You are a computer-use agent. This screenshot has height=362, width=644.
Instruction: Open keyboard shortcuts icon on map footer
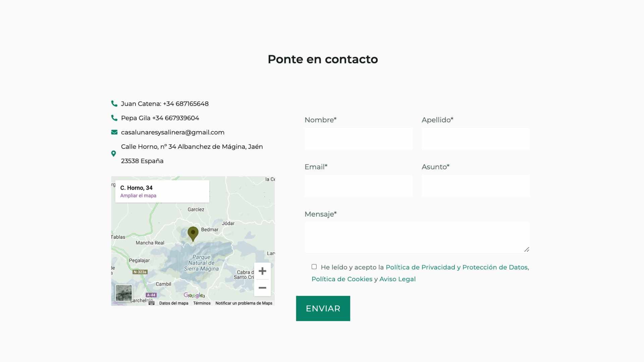(x=152, y=303)
